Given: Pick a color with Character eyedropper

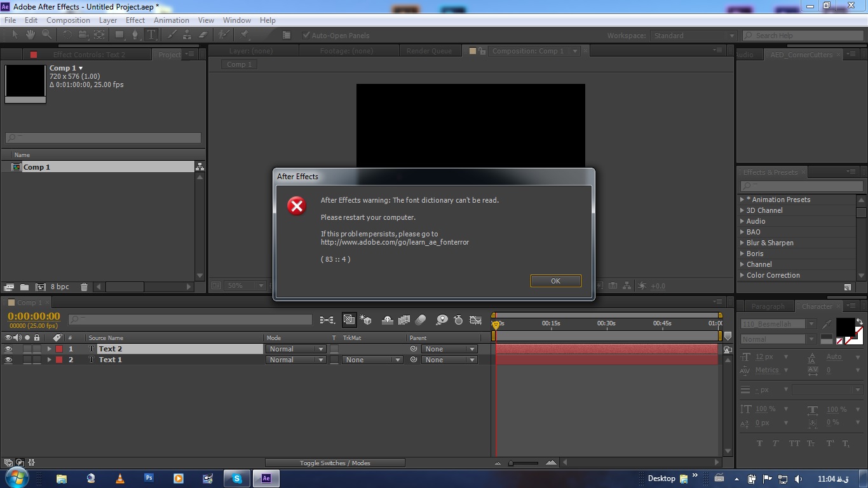Looking at the screenshot, I should 827,324.
